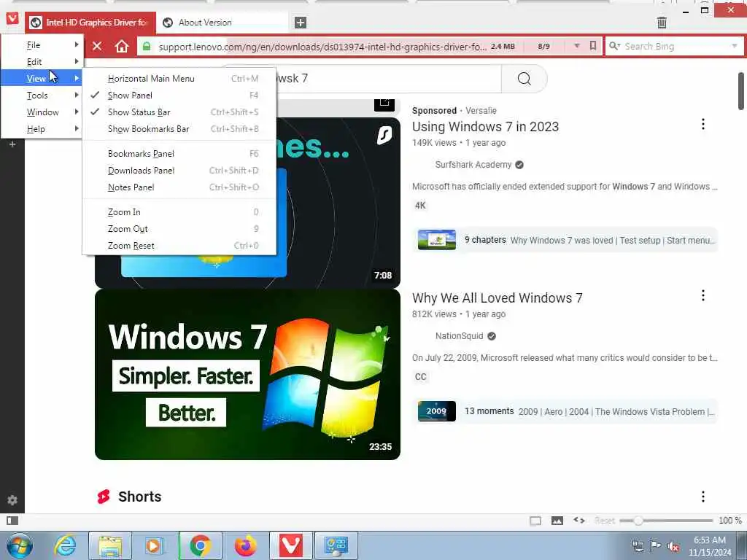Choose Zoom Reset from View menu
Screen dimensions: 747x560
[x=179, y=246]
